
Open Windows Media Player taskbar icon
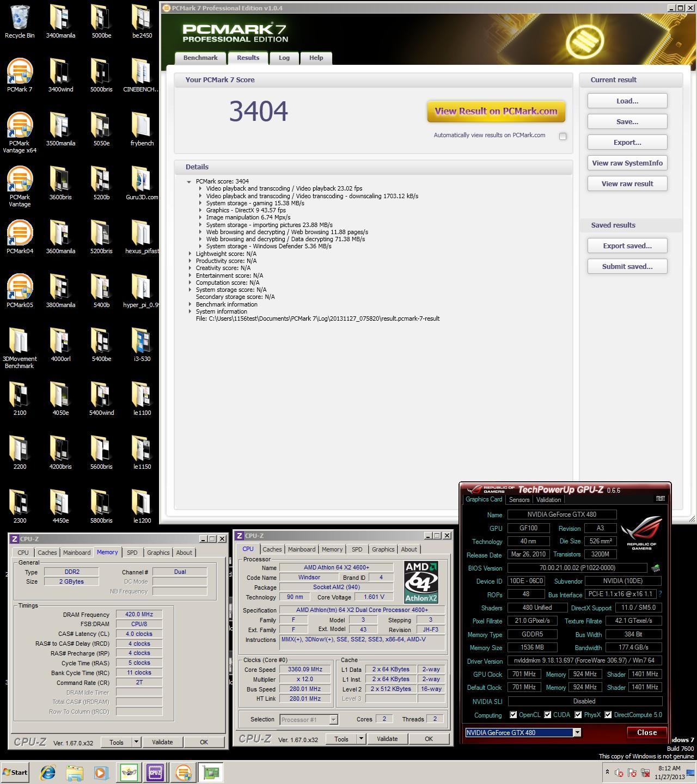click(101, 773)
